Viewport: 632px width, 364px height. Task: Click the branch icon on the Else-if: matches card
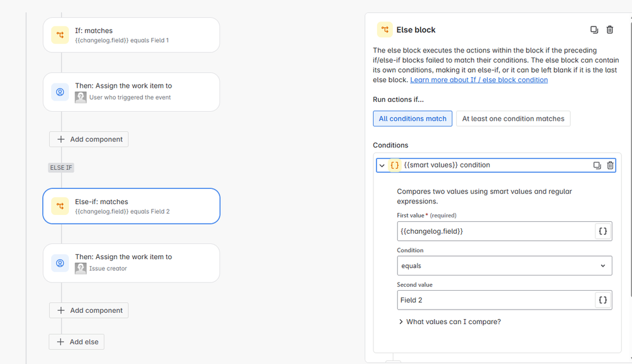pos(60,206)
